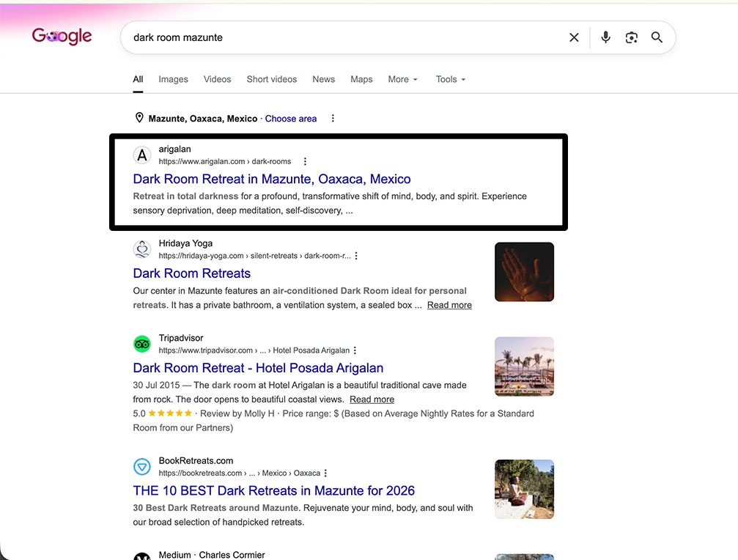Viewport: 738px width, 560px height.
Task: Select the All tab
Action: 138,80
